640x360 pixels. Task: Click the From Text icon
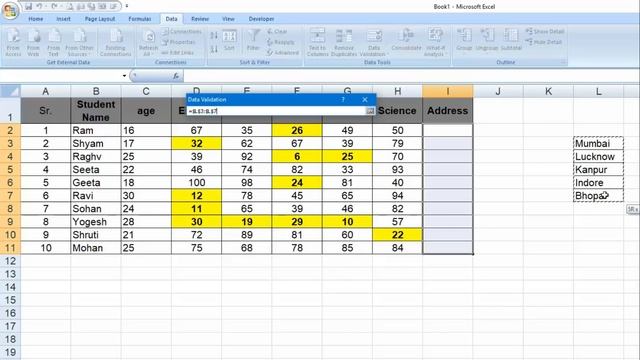tap(53, 42)
